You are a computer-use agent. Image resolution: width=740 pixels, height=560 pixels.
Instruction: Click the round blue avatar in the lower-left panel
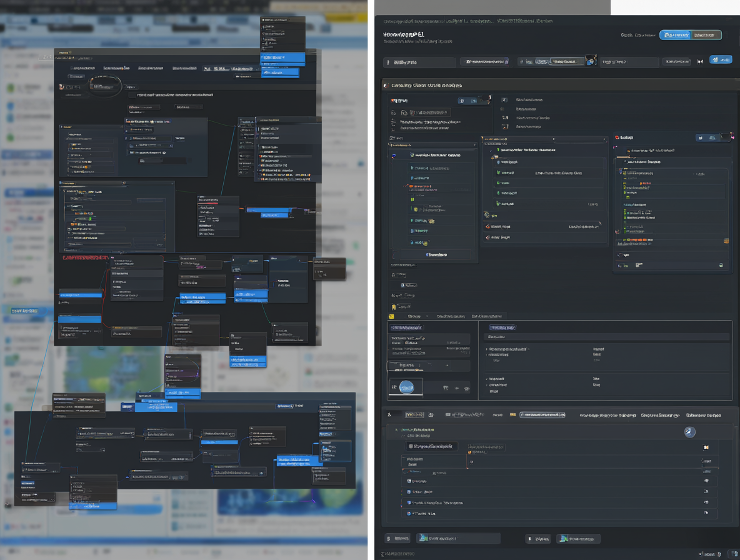pyautogui.click(x=407, y=387)
